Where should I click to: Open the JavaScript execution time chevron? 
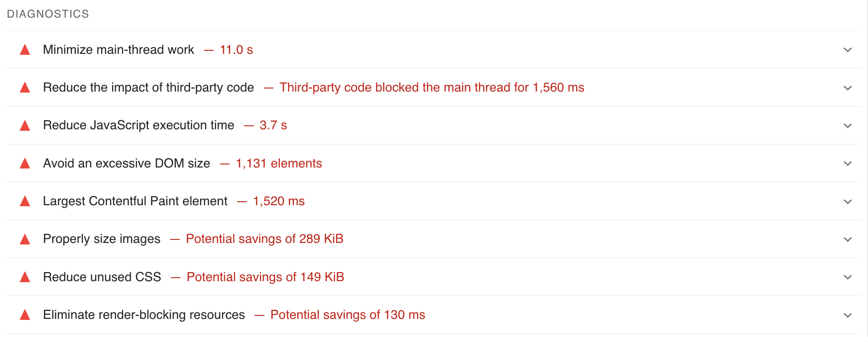click(847, 126)
